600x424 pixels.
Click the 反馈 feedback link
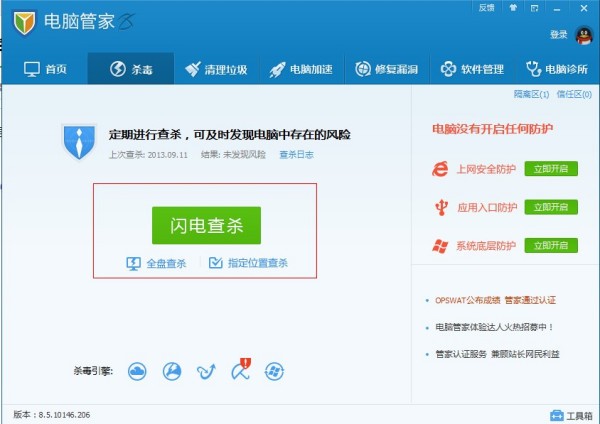[x=486, y=8]
